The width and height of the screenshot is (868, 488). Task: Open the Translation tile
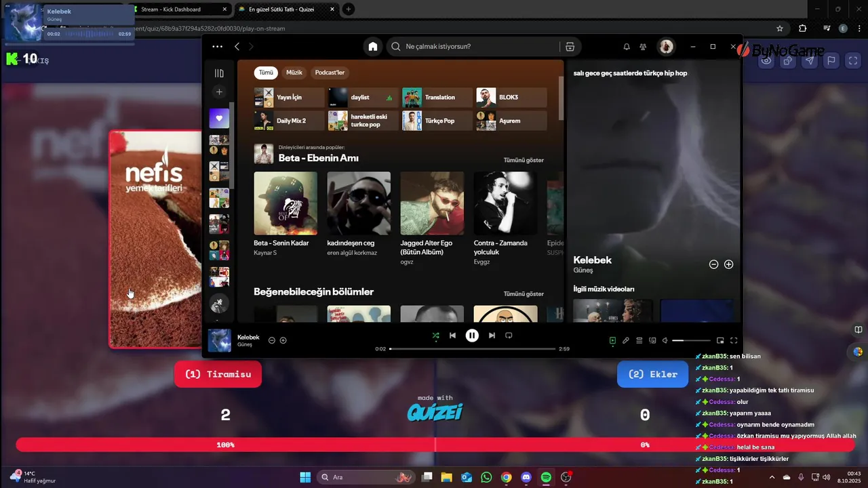[437, 98]
